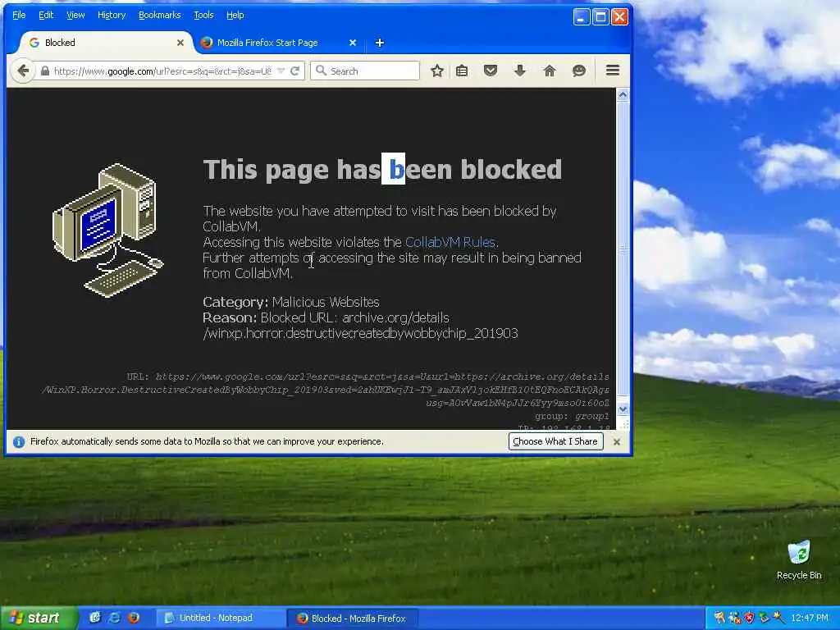Open the Bookmarks menu

point(160,15)
